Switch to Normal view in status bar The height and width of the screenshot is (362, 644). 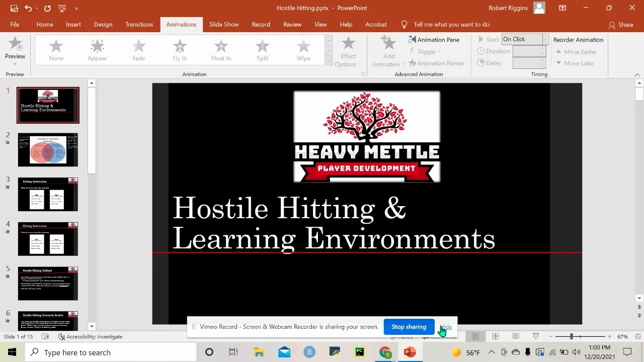coord(475,336)
